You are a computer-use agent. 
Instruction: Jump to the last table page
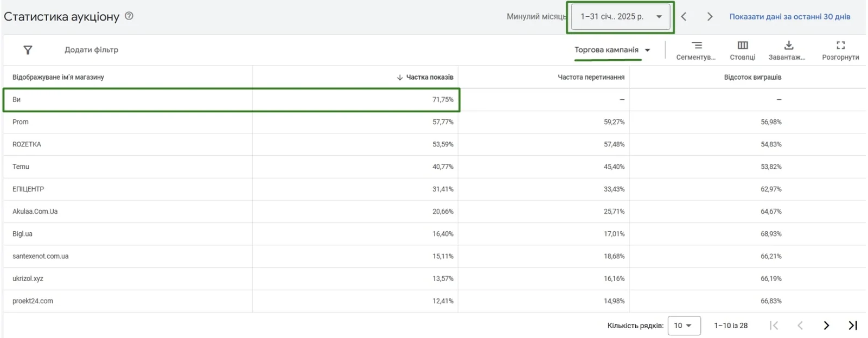[x=853, y=326]
